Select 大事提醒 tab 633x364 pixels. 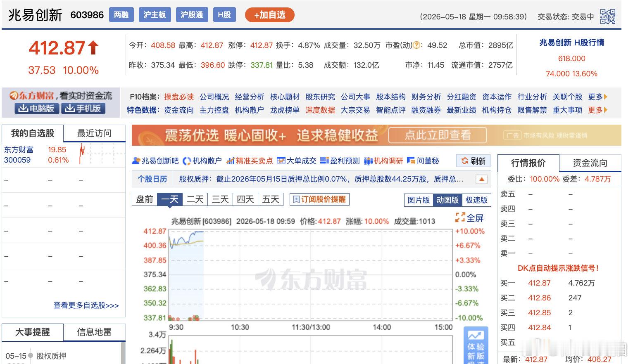(x=33, y=332)
